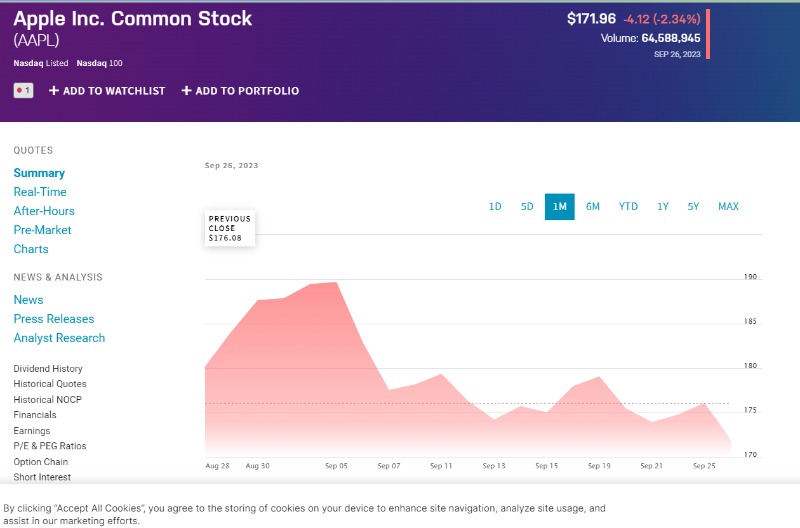Select the 5D chart range
The image size is (800, 528).
tap(527, 207)
